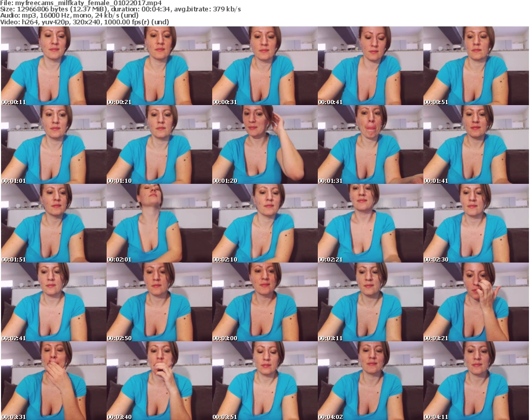
Task: Pick the frame stamped 00:02:10
Action: 264,224
